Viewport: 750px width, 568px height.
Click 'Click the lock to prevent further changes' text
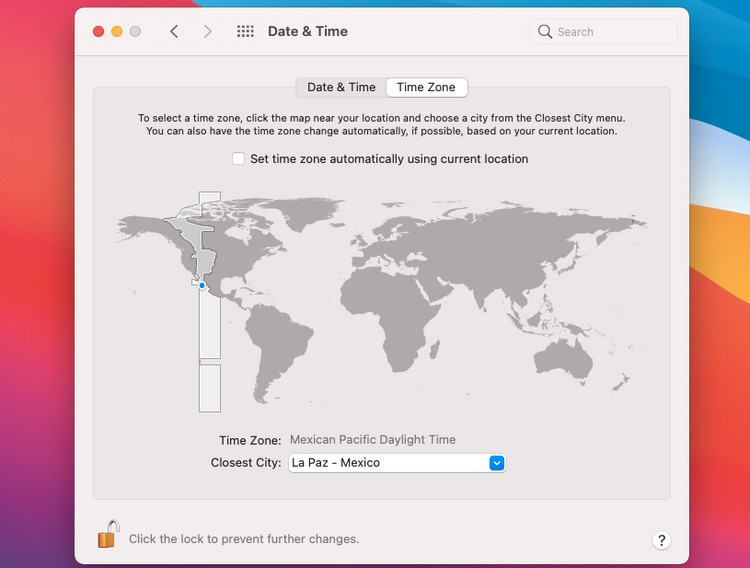tap(244, 539)
